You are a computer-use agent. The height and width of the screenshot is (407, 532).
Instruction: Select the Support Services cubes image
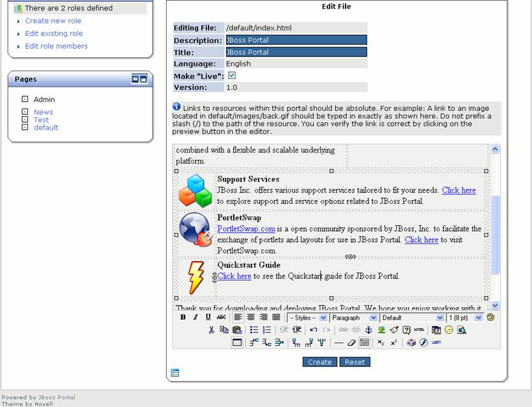[195, 190]
